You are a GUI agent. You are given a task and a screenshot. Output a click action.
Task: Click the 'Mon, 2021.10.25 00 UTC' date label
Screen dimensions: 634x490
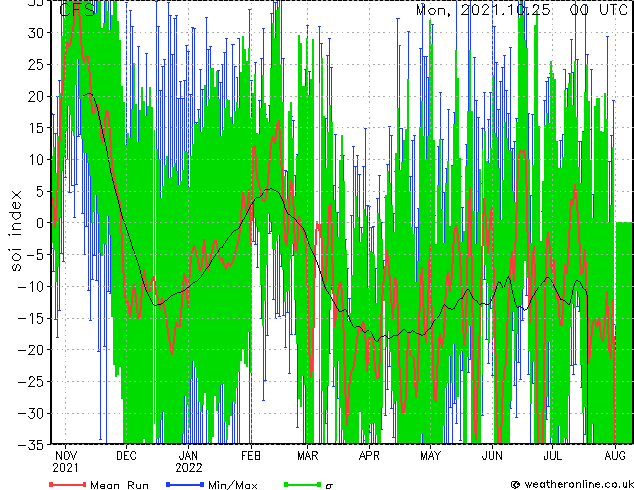point(522,9)
